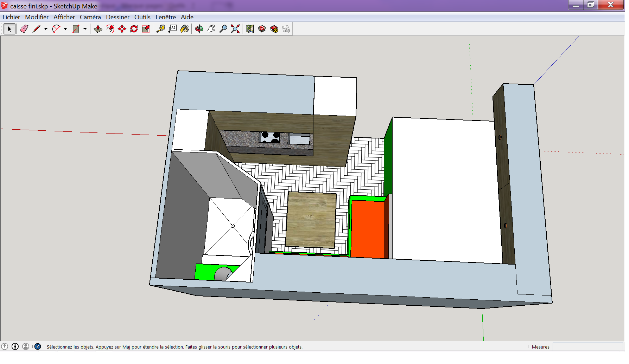Expand the Arc tool dropdown arrow

coord(65,29)
